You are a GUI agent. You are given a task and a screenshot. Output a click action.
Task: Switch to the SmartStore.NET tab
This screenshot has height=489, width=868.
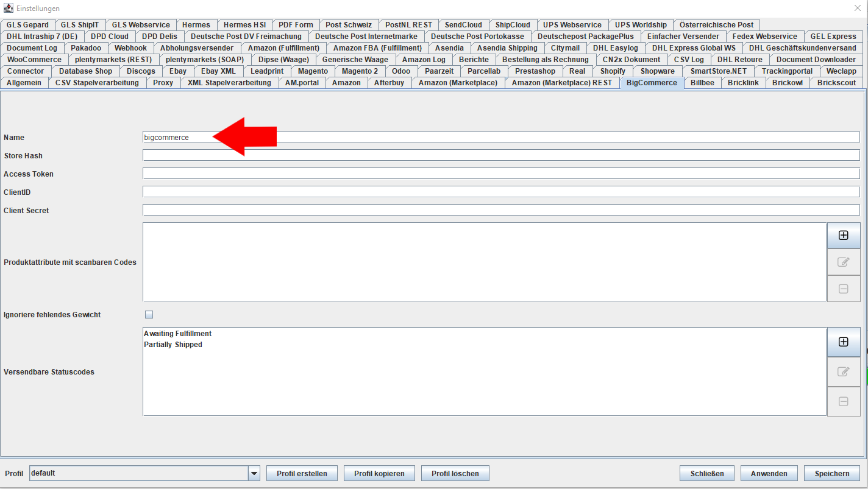click(x=719, y=71)
